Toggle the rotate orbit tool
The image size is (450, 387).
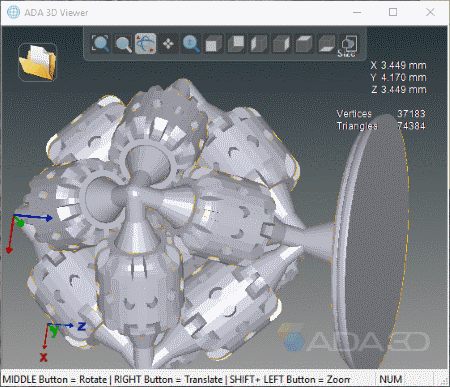tap(146, 44)
